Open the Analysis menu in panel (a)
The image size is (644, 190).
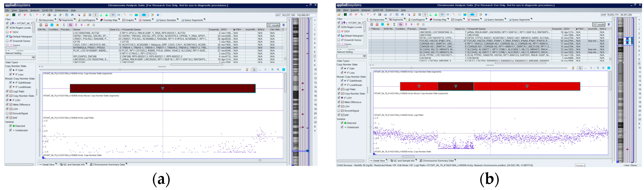pyautogui.click(x=35, y=10)
